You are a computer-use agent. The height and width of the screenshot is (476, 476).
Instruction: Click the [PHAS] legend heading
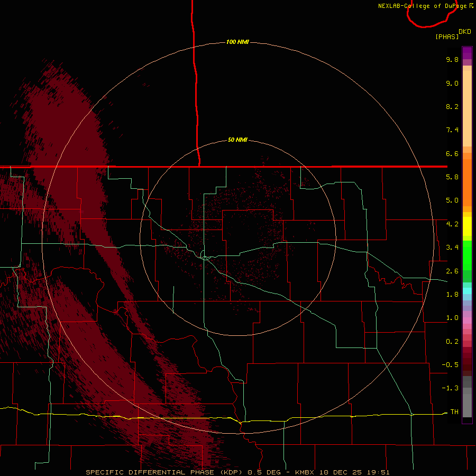(447, 36)
